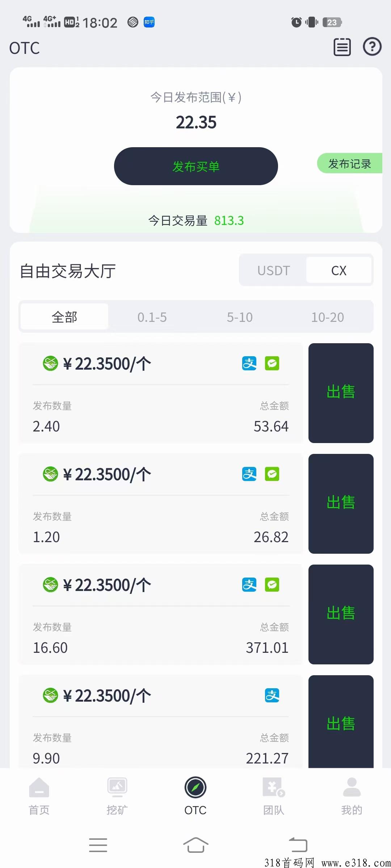Viewport: 391px width, 868px height.
Task: Tap the Alipay icon on the 9.90 listing
Action: 272,695
